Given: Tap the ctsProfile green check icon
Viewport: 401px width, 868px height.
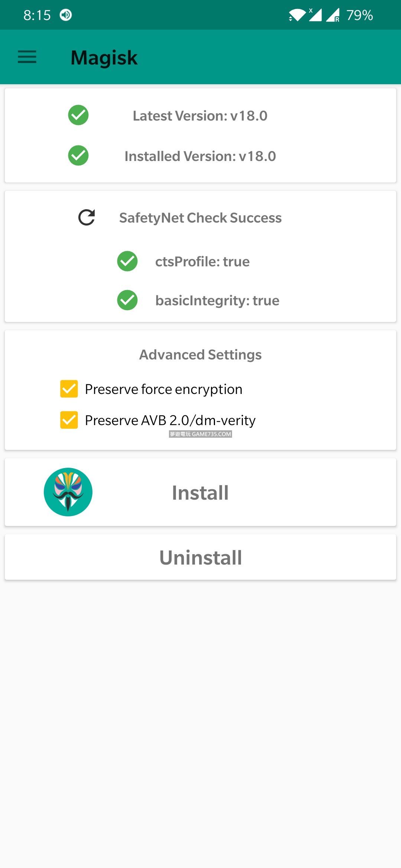Looking at the screenshot, I should [x=127, y=261].
